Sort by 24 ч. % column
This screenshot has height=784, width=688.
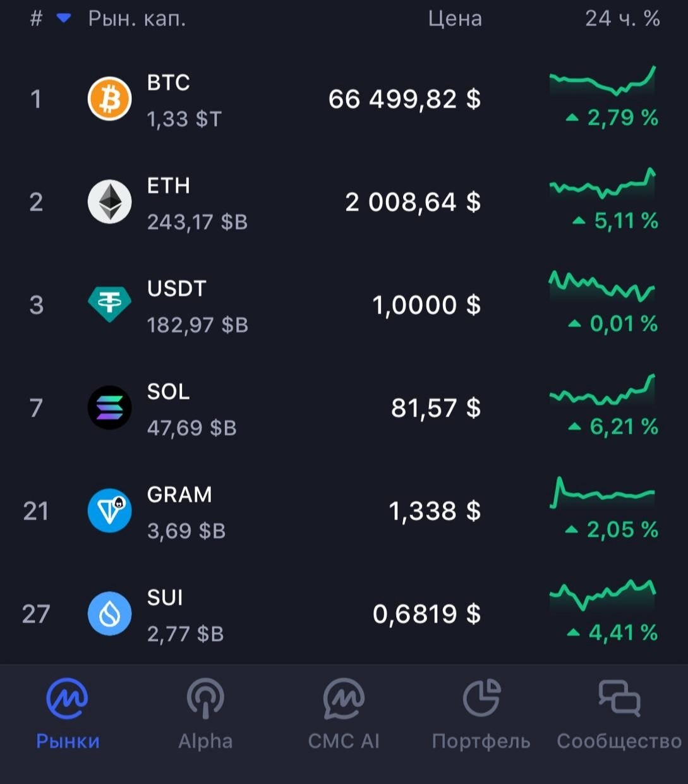(622, 18)
